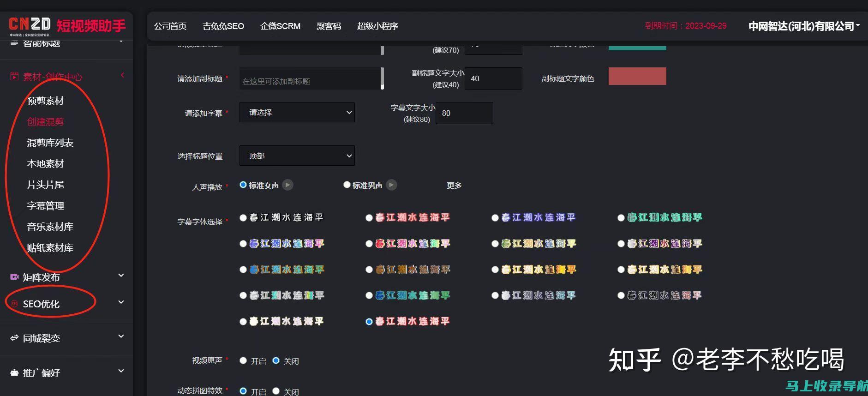Turn on 视频原声 with 开启 radio
The height and width of the screenshot is (396, 868).
(x=243, y=360)
